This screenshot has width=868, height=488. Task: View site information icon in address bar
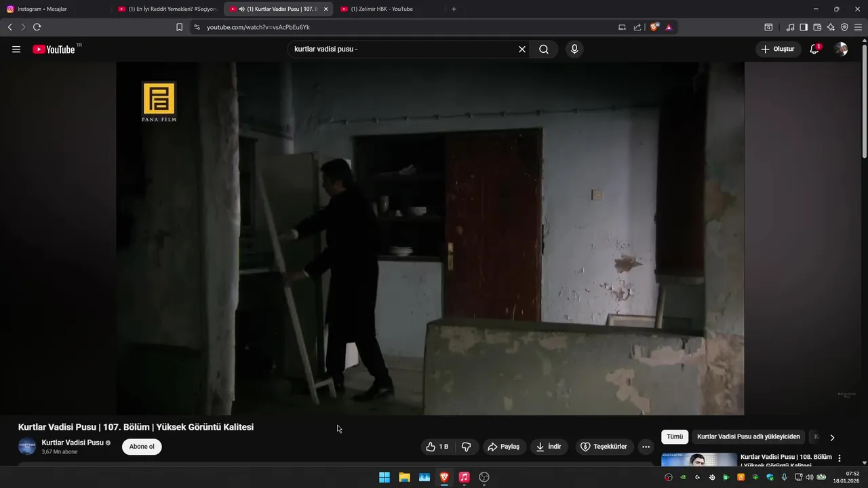pyautogui.click(x=197, y=27)
